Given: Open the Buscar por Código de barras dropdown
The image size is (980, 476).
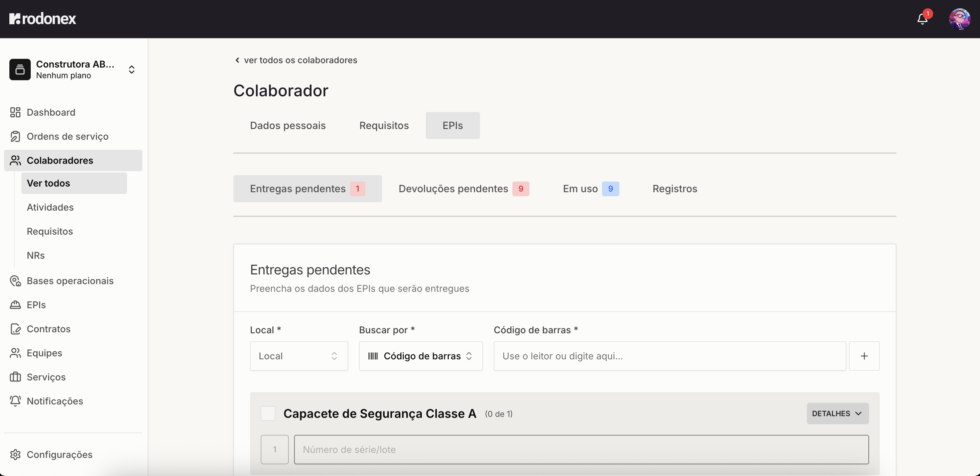Looking at the screenshot, I should 420,356.
